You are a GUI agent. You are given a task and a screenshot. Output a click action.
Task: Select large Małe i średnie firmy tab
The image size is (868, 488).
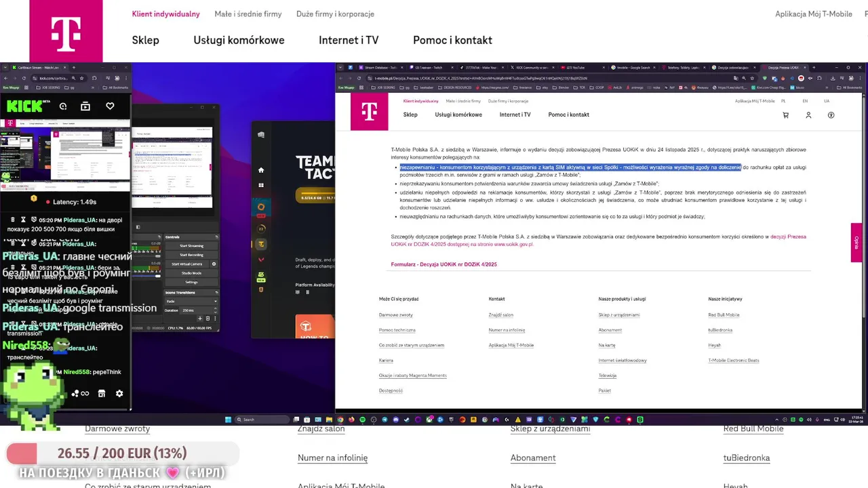tap(248, 14)
